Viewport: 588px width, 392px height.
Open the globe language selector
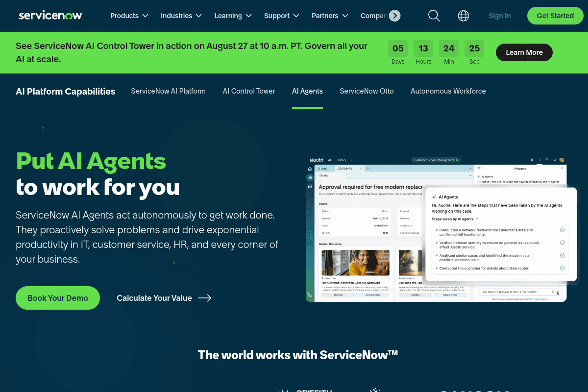[x=464, y=16]
